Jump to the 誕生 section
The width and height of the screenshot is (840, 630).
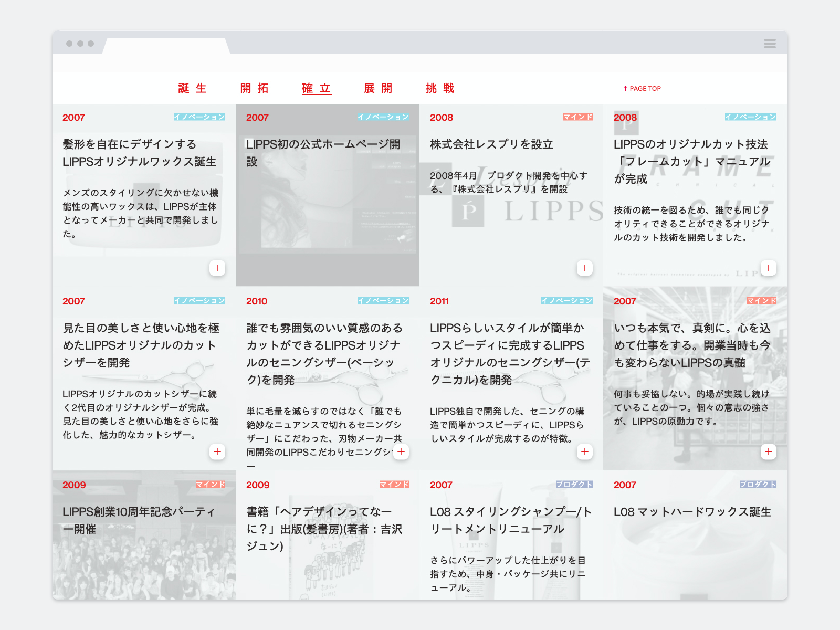tap(193, 88)
